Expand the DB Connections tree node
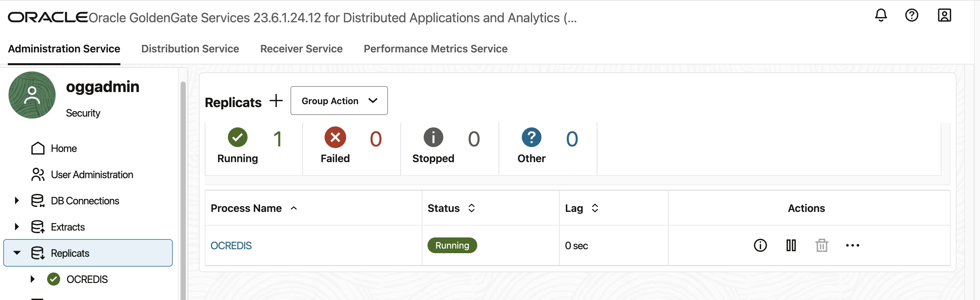 [x=17, y=201]
